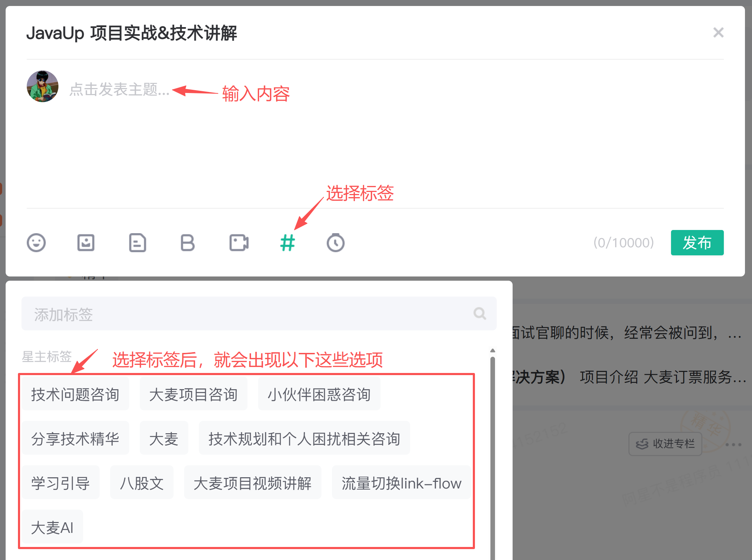Click the green hashtag tag icon
This screenshot has width=752, height=560.
click(x=287, y=243)
